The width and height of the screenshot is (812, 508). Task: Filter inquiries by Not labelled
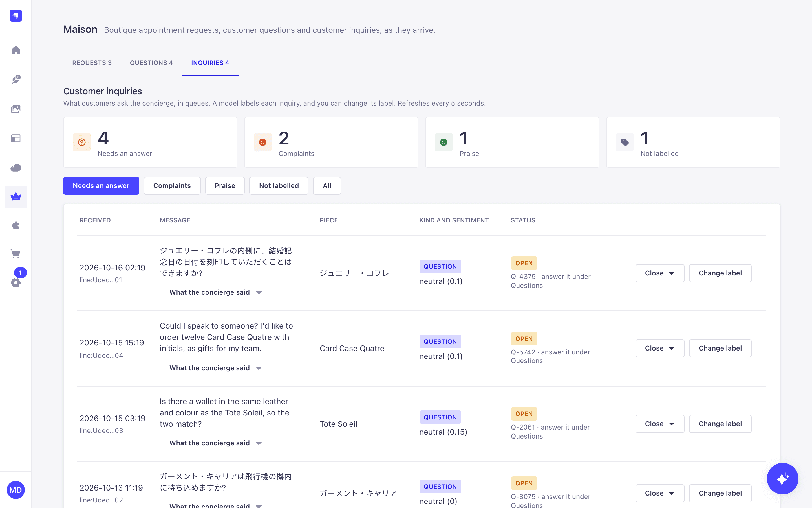coord(279,186)
